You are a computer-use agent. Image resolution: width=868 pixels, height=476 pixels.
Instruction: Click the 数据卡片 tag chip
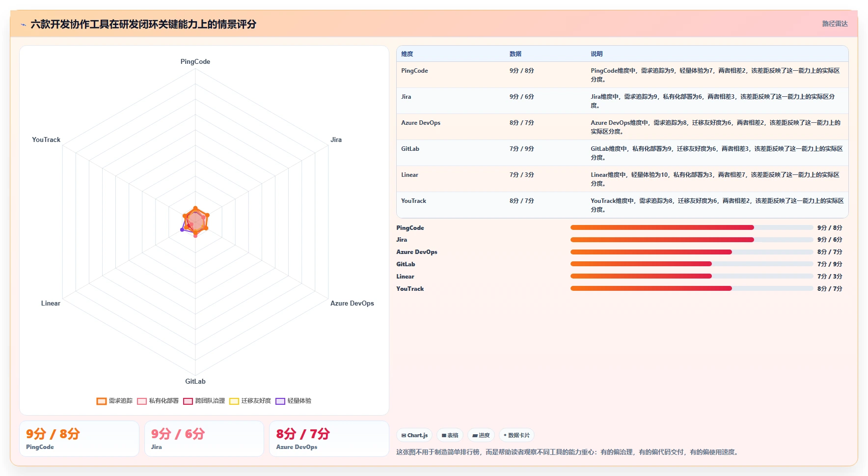(x=516, y=435)
